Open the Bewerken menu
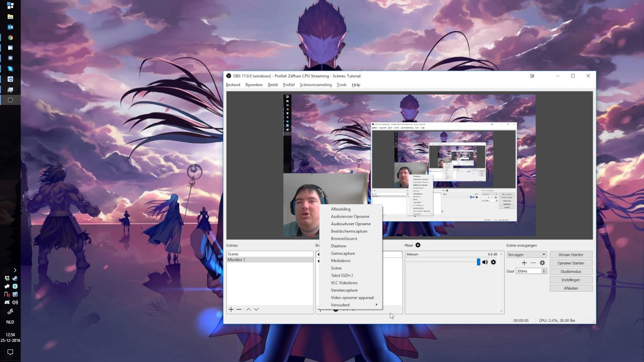The image size is (644, 362). 254,85
